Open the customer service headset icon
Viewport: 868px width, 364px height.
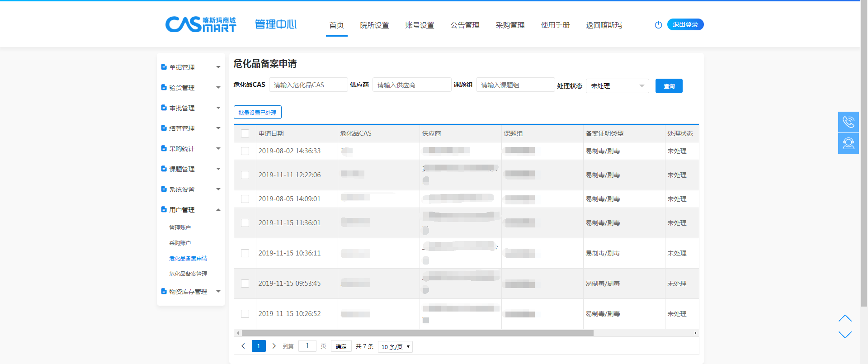point(848,143)
